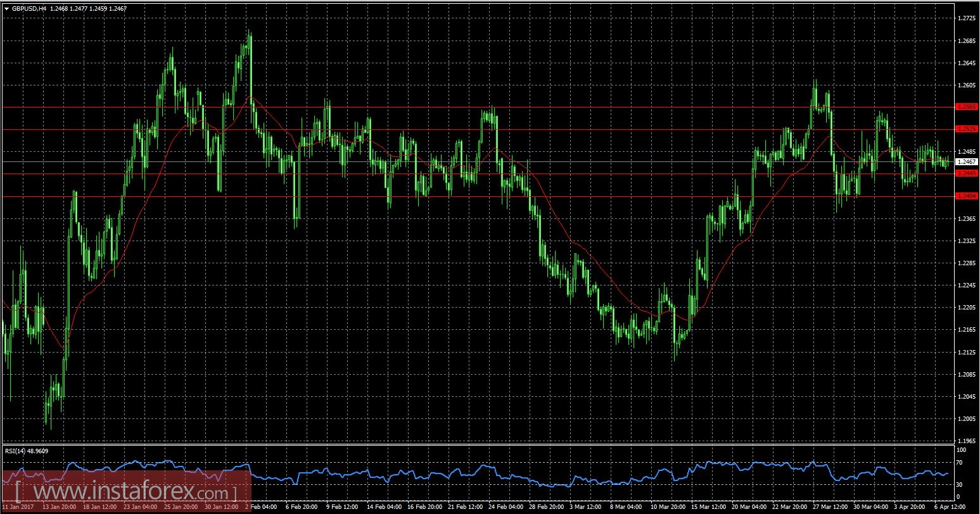
Task: Click the 28 Feb 20:00 time label
Action: click(546, 507)
